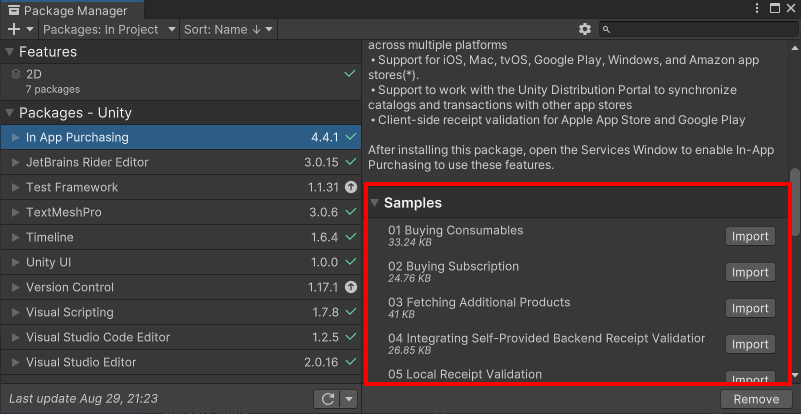Click the Last update Aug 29 status text
Screen dimensions: 801x414
[83, 399]
